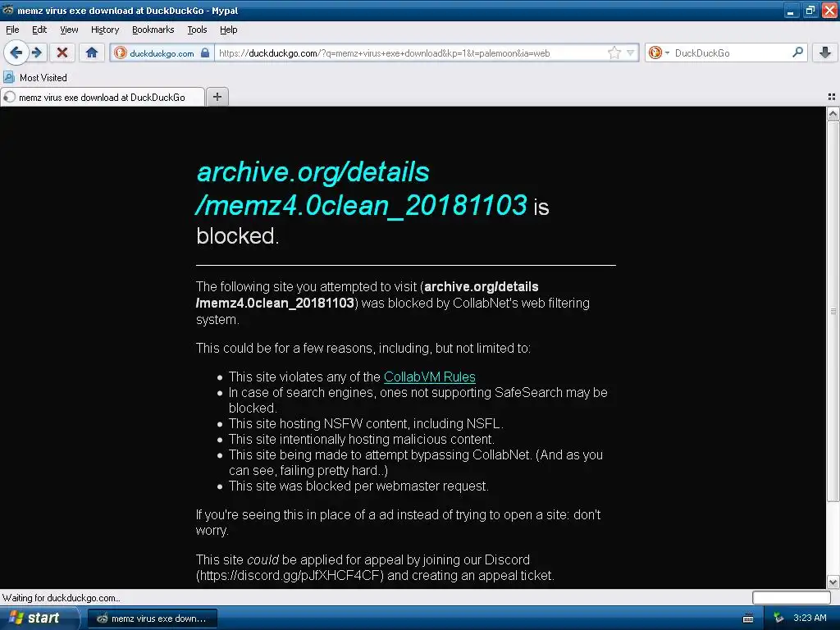Screen dimensions: 840x630
Task: Open the URL history dropdown arrow
Action: click(631, 52)
